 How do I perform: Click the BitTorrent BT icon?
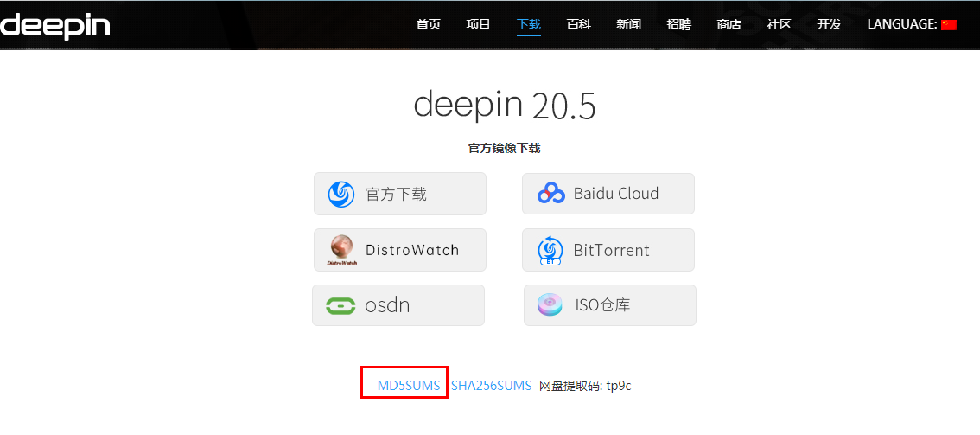pos(550,251)
